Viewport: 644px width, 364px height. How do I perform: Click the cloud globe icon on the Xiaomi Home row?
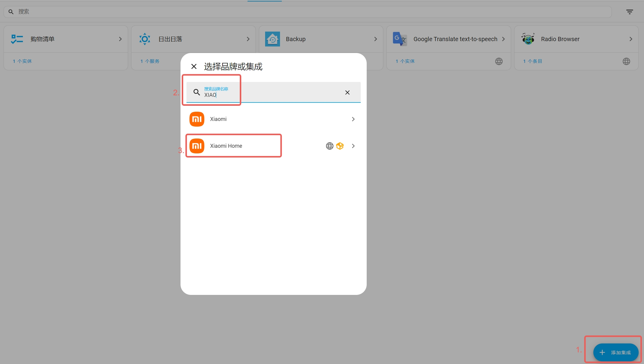(x=329, y=146)
